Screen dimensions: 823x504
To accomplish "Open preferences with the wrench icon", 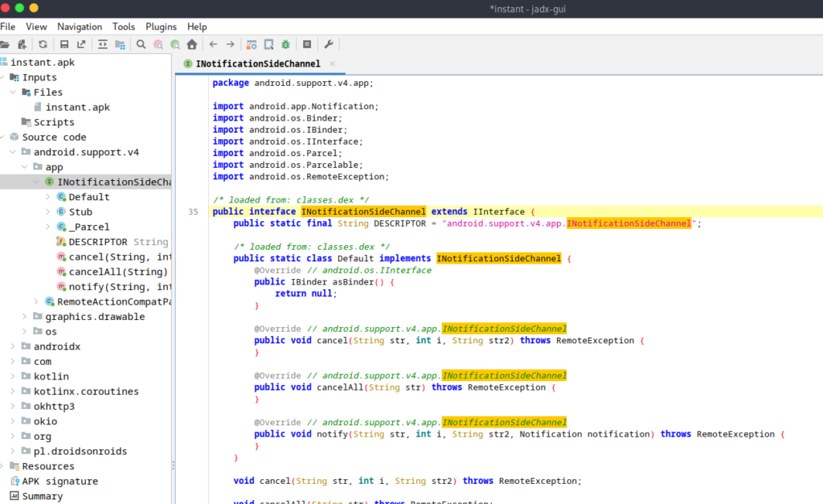I will [328, 44].
